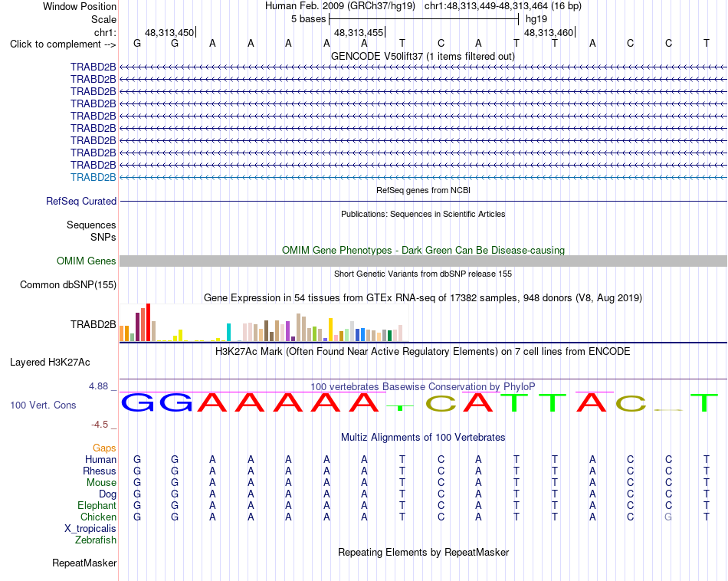728x581 pixels.
Task: Open 'Short Genetic Variants from dbSNP release 155'
Action: [x=423, y=274]
